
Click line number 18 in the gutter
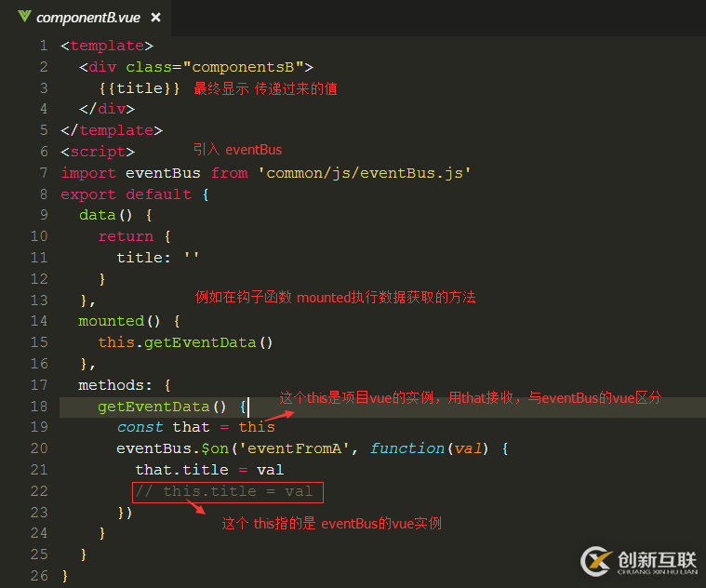click(x=39, y=407)
